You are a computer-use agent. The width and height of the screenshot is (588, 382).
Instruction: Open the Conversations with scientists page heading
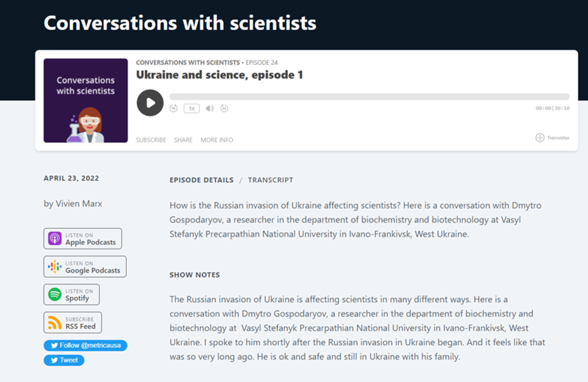click(x=179, y=23)
